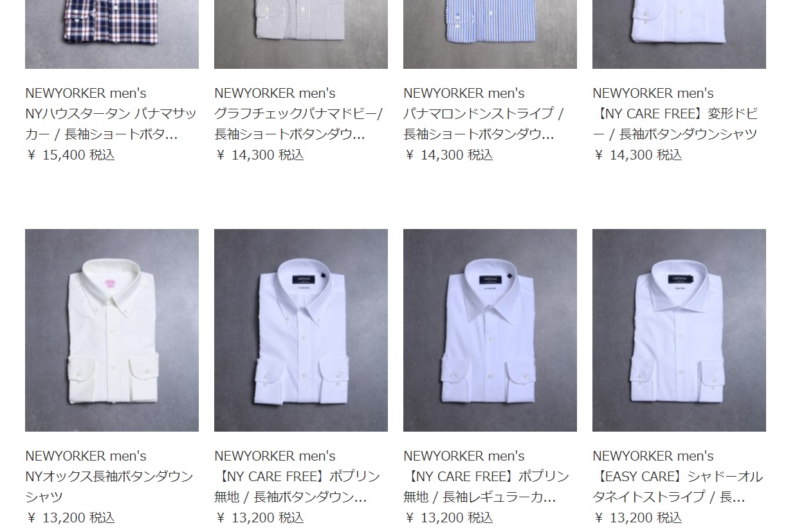Click the NEWYORKER men's brand above グラフチェック
The image size is (806, 532).
pos(275,93)
